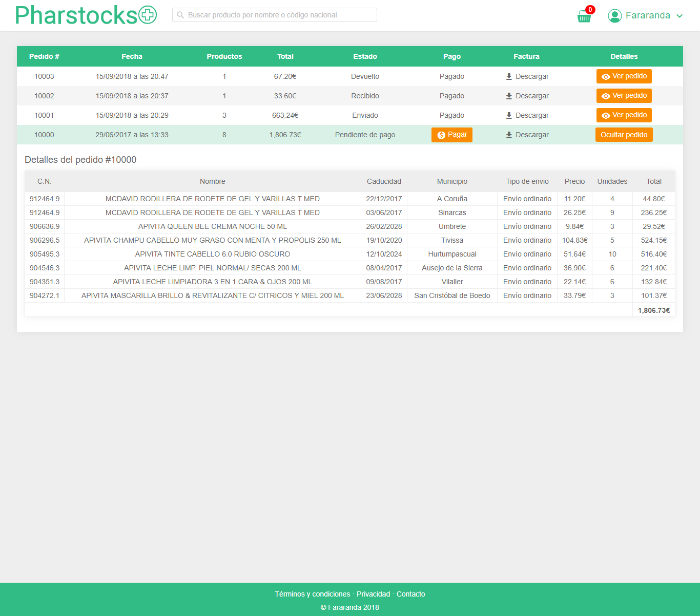Click the Tipo de envio column header

[x=527, y=181]
